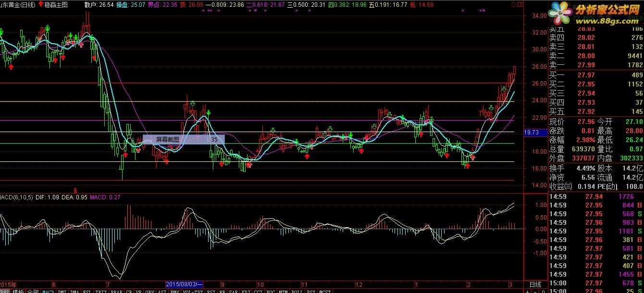Click the 操盘: 25.07 value in header
The height and width of the screenshot is (293, 644).
(131, 4)
